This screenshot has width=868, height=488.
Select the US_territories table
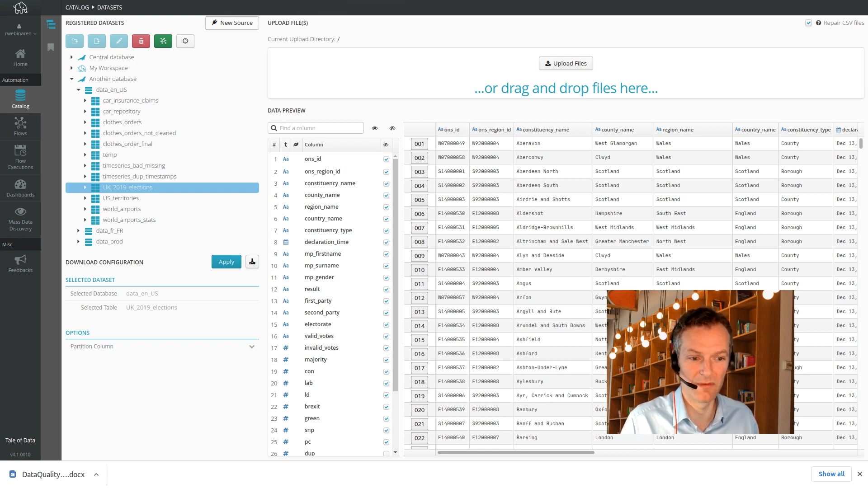tap(121, 198)
